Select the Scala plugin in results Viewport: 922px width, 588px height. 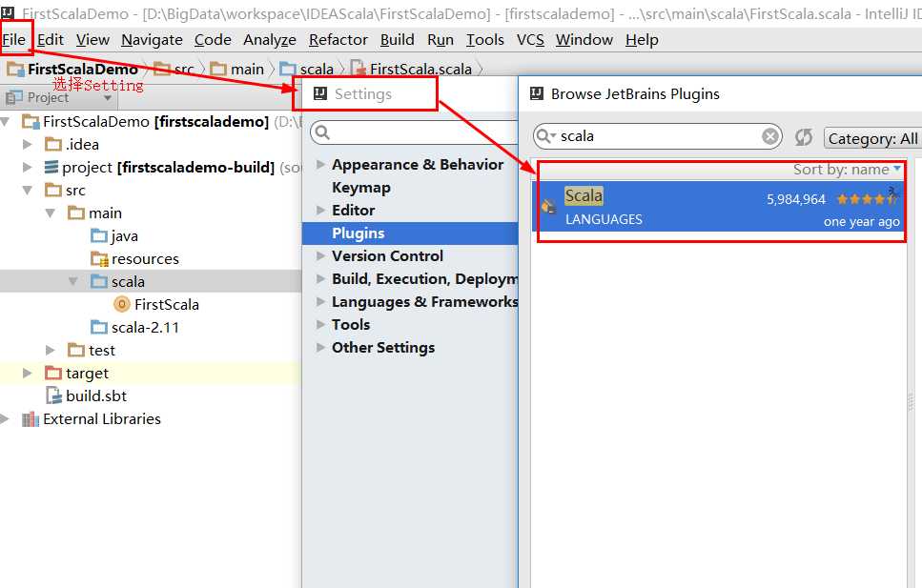[719, 207]
